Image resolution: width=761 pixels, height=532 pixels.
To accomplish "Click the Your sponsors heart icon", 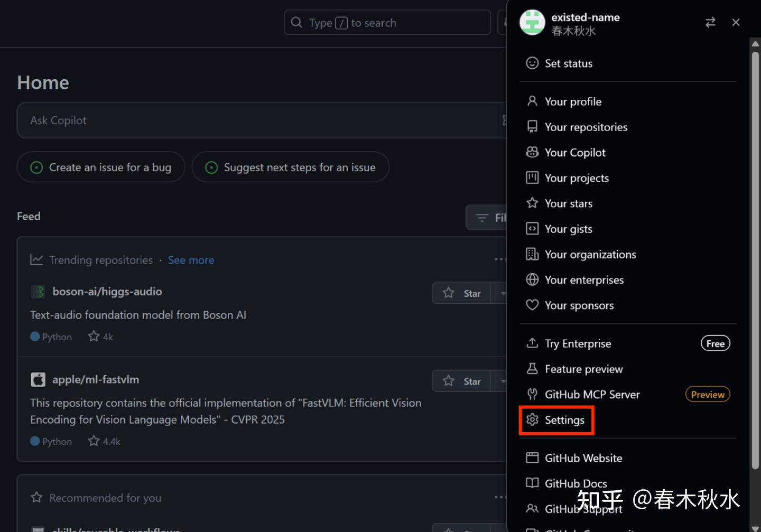I will (532, 305).
